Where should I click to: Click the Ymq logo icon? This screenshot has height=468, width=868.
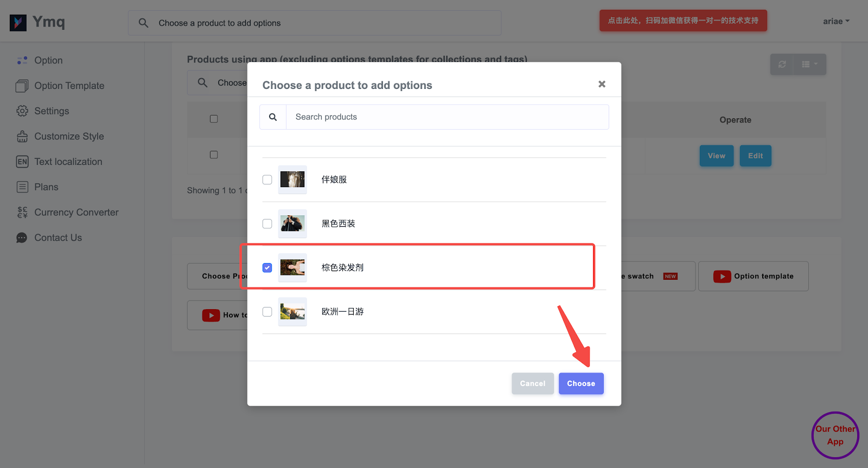(x=18, y=22)
